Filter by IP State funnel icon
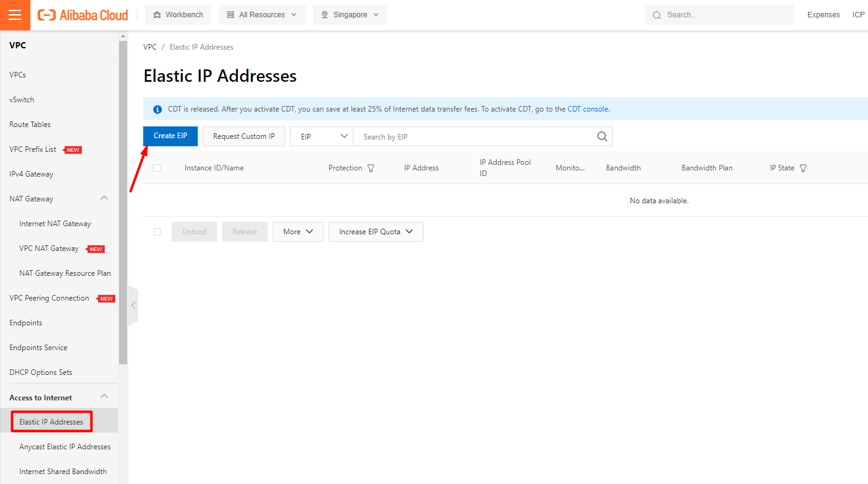The width and height of the screenshot is (868, 484). [803, 168]
